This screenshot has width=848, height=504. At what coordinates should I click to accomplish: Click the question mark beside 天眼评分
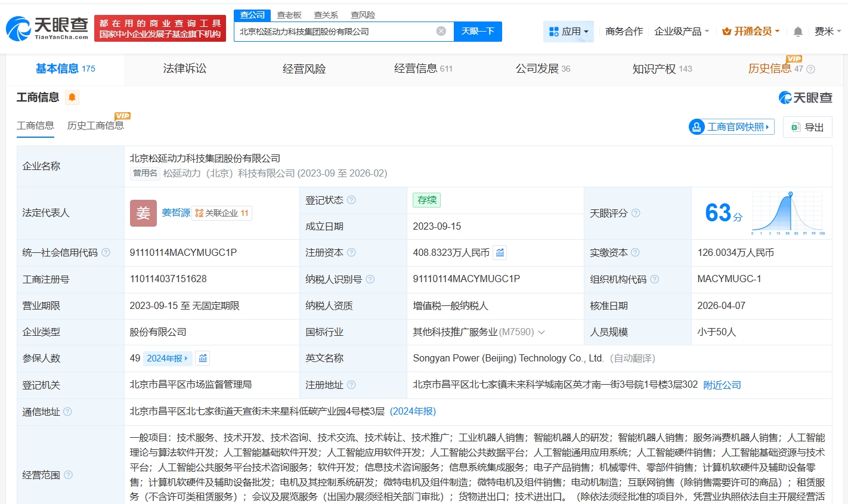click(636, 213)
